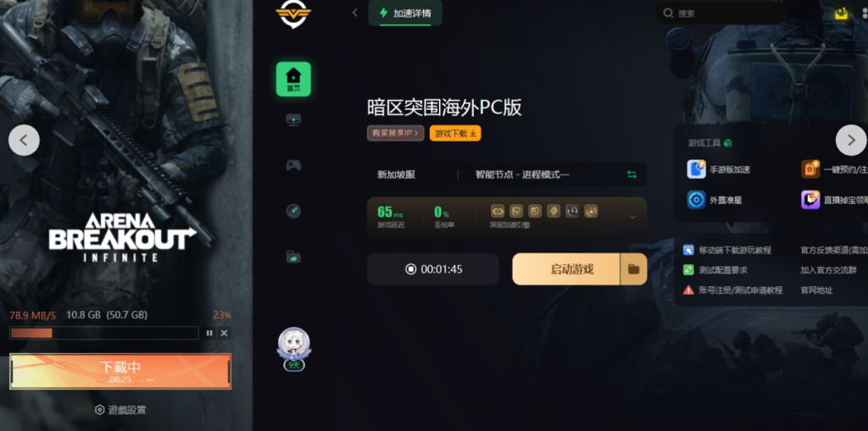Viewport: 868px width, 431px height.
Task: Click the 外置准星 crosshair tool icon
Action: 696,200
